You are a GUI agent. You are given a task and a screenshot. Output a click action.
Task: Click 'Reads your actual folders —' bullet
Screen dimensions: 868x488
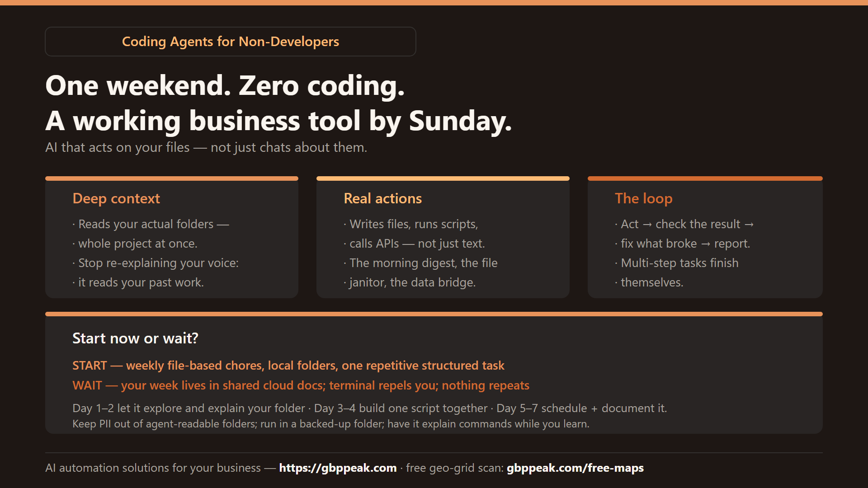tap(151, 224)
